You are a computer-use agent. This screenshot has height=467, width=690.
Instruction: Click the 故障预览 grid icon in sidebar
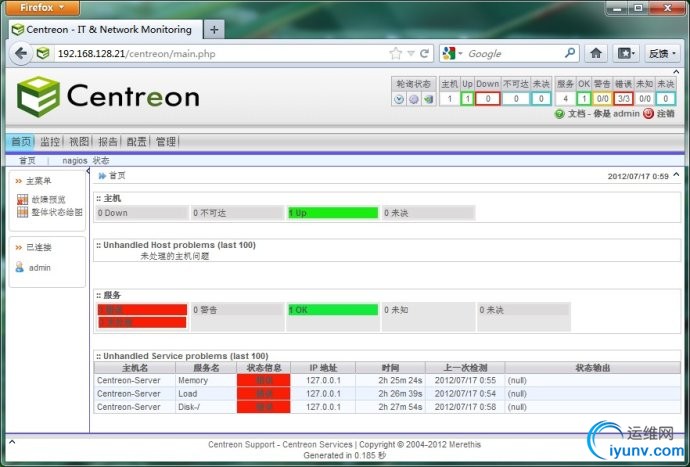(x=22, y=200)
